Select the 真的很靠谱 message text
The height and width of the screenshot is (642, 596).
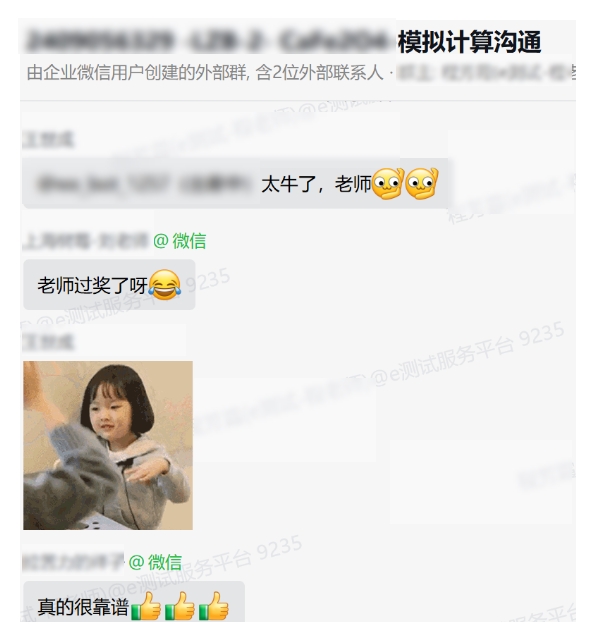pyautogui.click(x=83, y=606)
